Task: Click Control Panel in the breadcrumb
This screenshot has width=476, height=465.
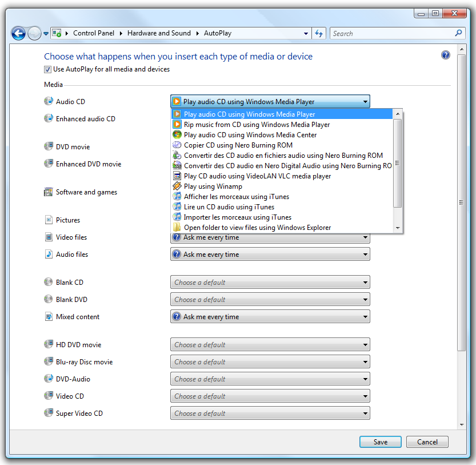Action: tap(94, 33)
